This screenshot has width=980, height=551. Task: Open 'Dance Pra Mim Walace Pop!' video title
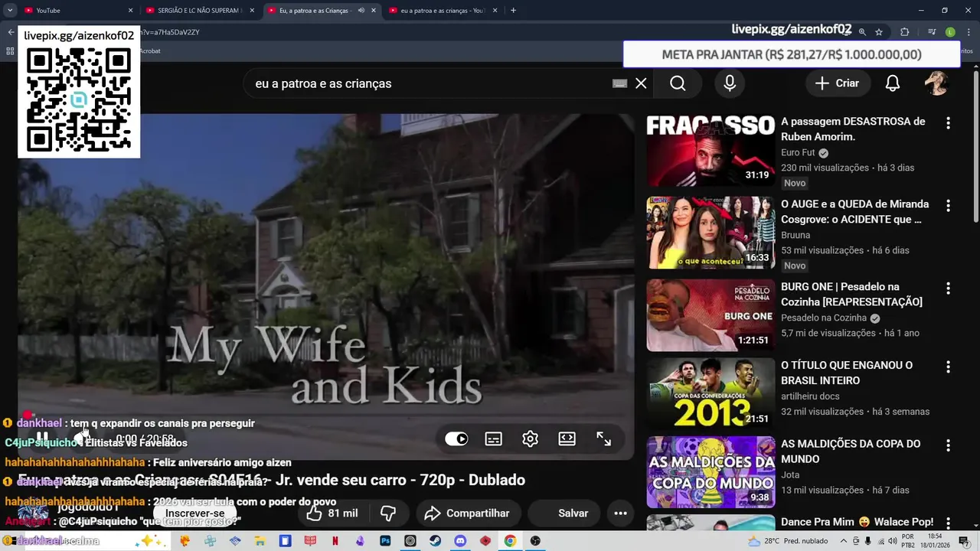[857, 522]
